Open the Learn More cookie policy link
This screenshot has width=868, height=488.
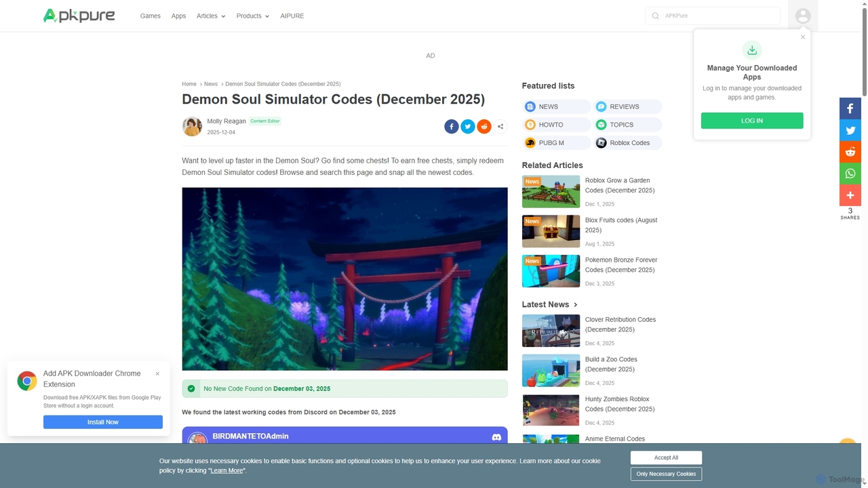click(226, 470)
